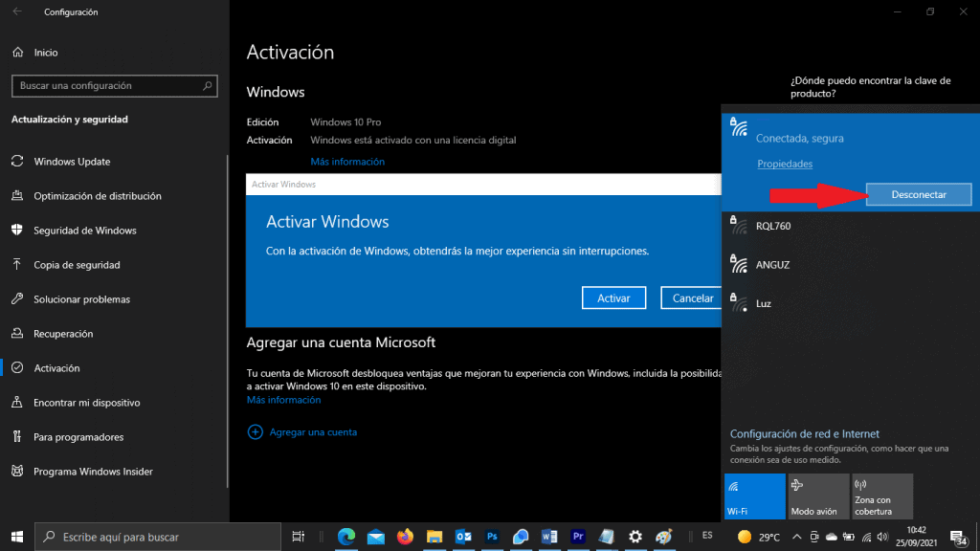Click Más información under Activación status
The width and height of the screenshot is (980, 551).
pyautogui.click(x=347, y=161)
